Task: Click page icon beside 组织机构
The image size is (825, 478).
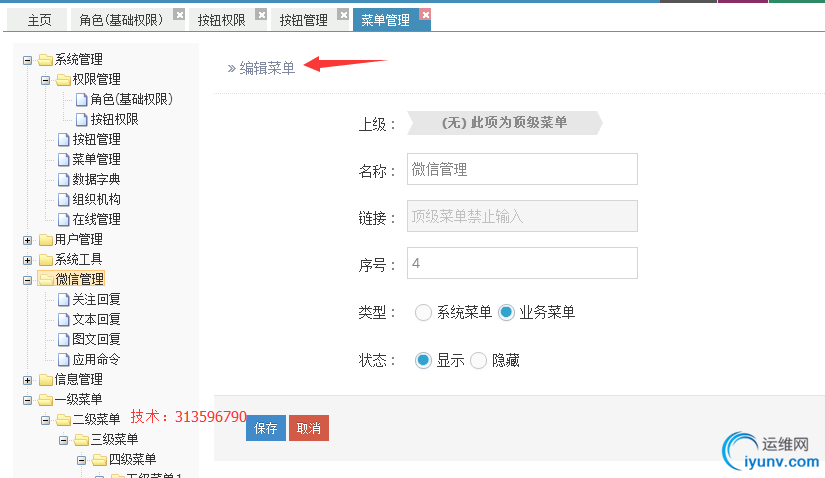Action: coord(64,200)
